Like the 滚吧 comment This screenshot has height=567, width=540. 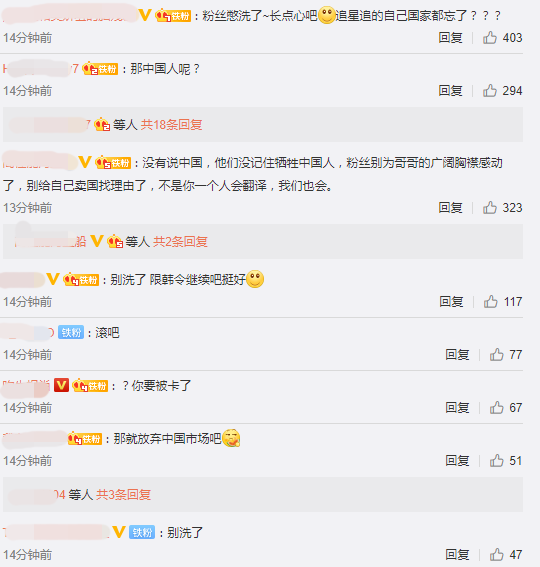point(497,355)
